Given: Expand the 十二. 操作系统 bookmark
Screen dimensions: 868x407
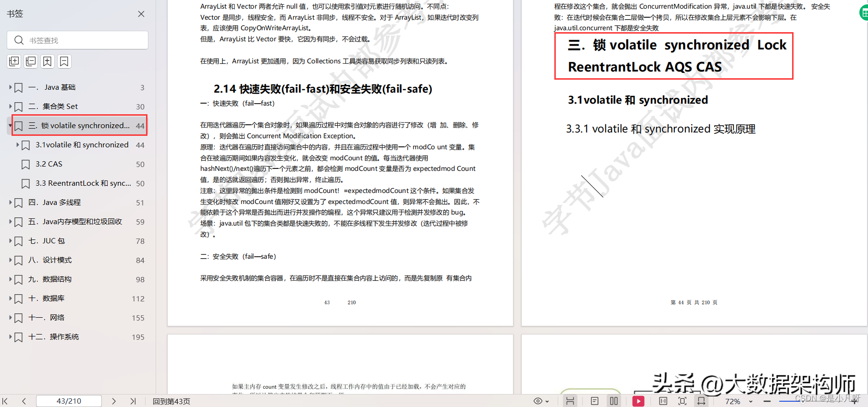Looking at the screenshot, I should [x=10, y=337].
